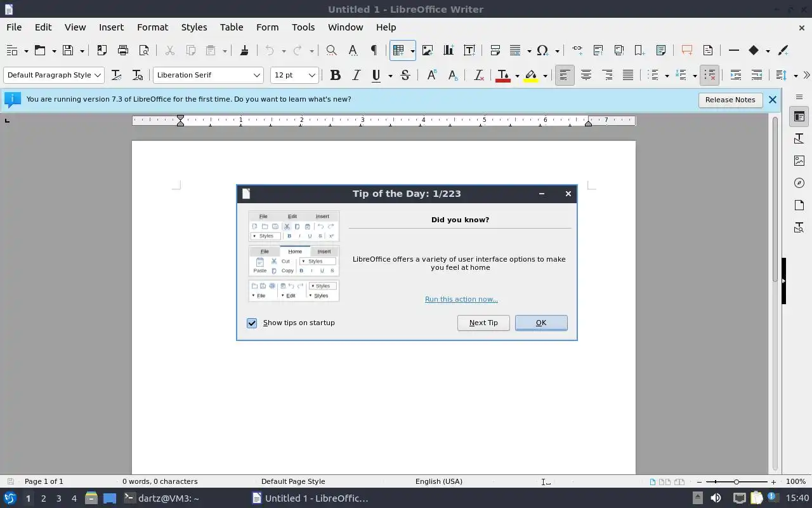Image resolution: width=812 pixels, height=508 pixels.
Task: Close the version info bar
Action: [x=772, y=100]
